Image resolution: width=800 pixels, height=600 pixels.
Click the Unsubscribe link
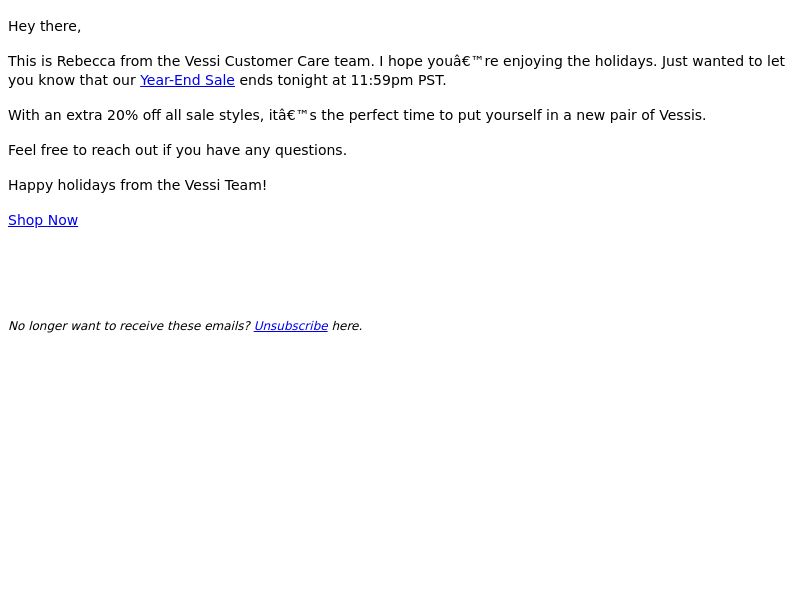[x=291, y=326]
